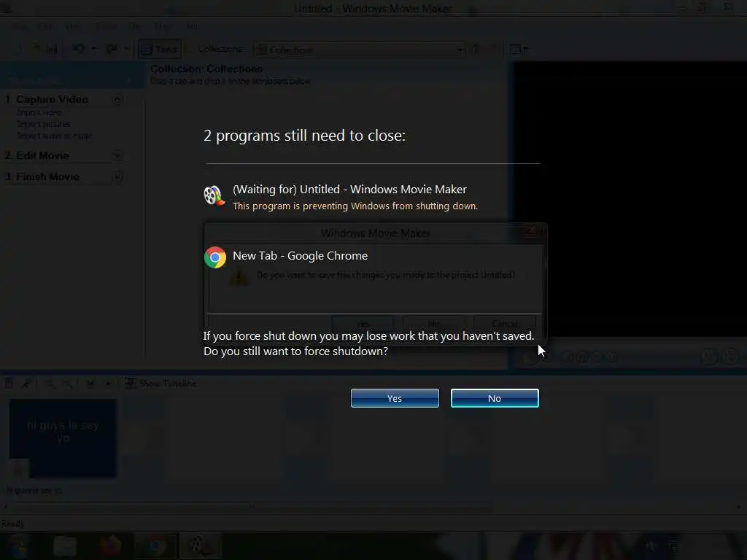Select the 'New Tab - Google Chrome' entry

click(x=300, y=256)
